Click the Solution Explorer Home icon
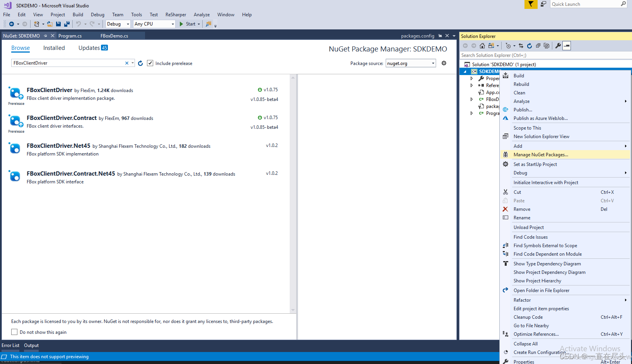The width and height of the screenshot is (632, 364). tap(482, 46)
